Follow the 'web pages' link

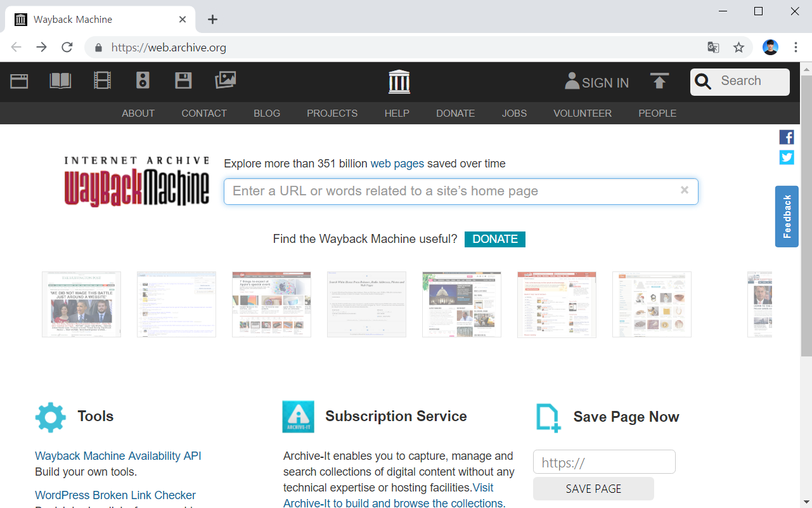[x=397, y=164]
